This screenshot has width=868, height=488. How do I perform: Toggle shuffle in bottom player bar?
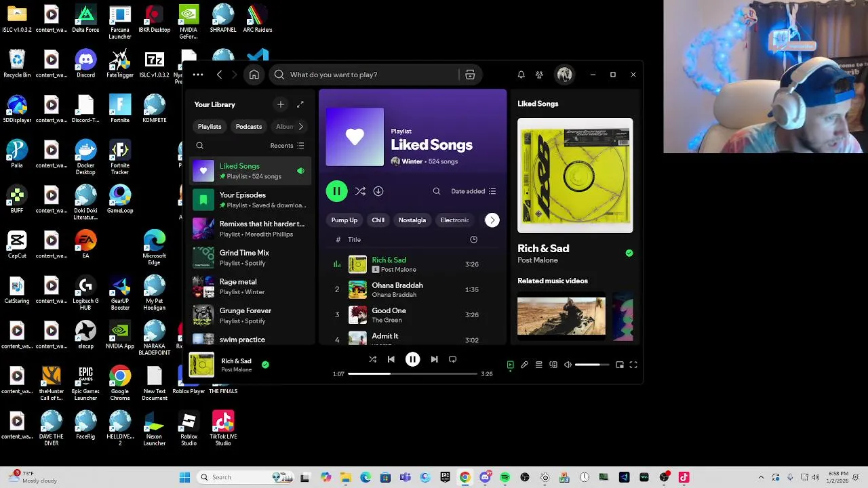point(372,359)
